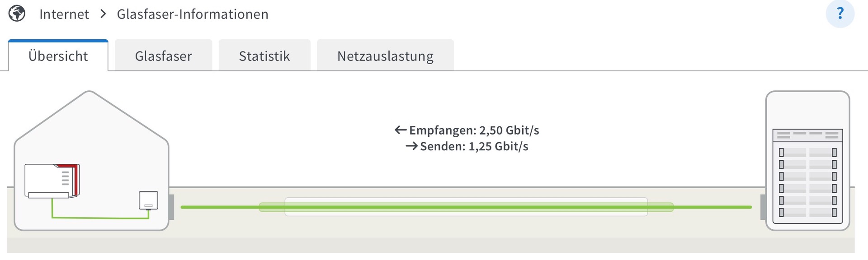This screenshot has width=868, height=260.
Task: Click the right arrow beside Senden
Action: click(x=411, y=146)
